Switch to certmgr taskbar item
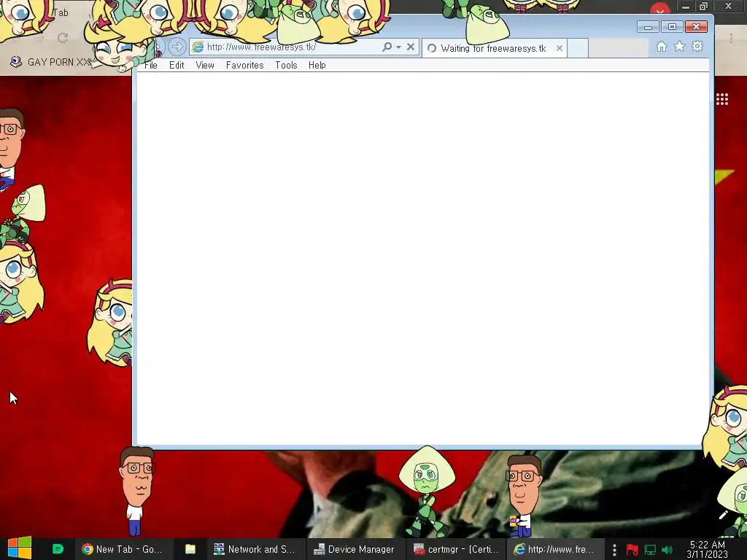747x560 pixels. [456, 549]
